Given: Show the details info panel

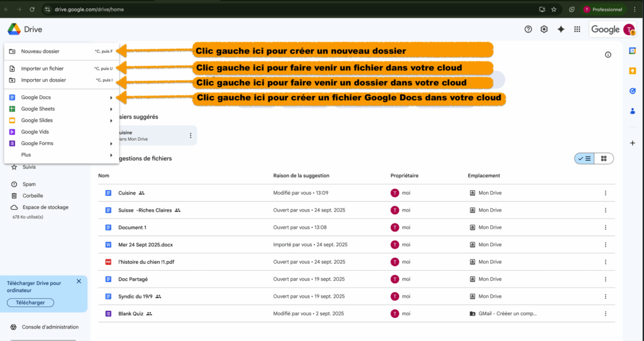Looking at the screenshot, I should 608,55.
